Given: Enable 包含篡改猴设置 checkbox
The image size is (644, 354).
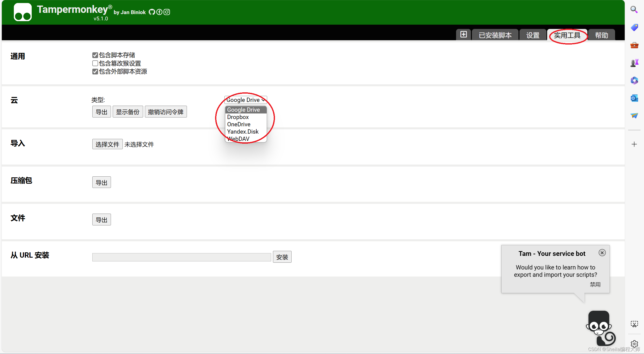Looking at the screenshot, I should point(95,63).
